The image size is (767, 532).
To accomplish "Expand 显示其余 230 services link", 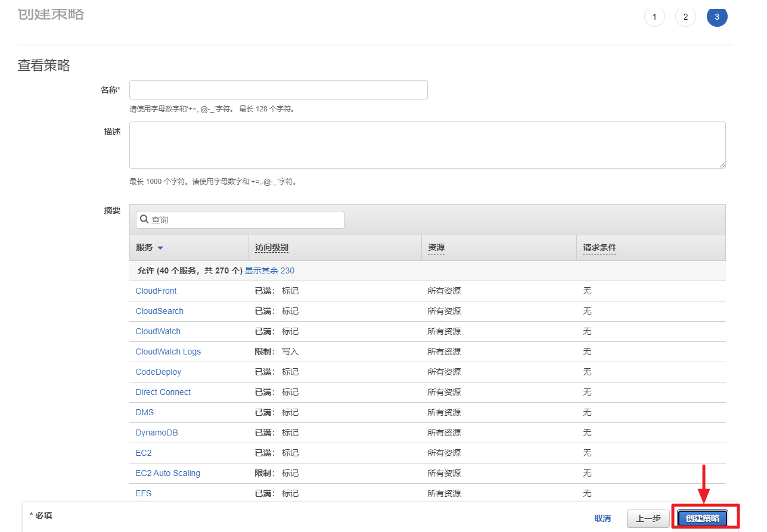I will tap(269, 270).
